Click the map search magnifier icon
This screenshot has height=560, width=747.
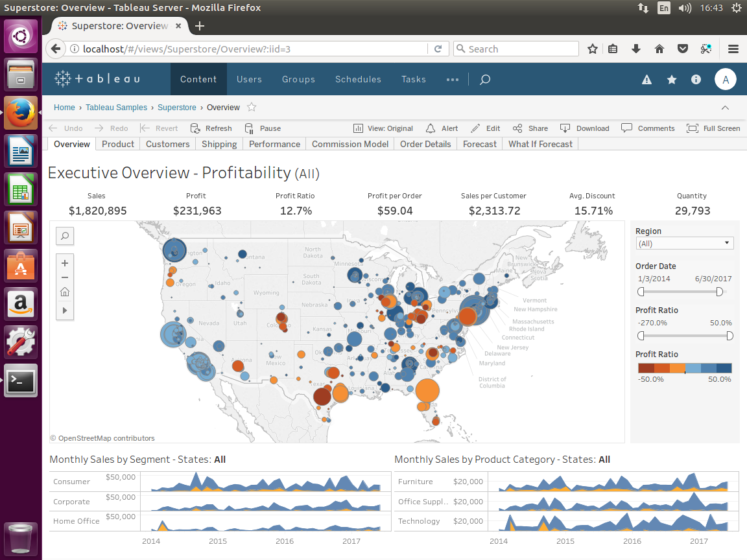[x=65, y=237]
